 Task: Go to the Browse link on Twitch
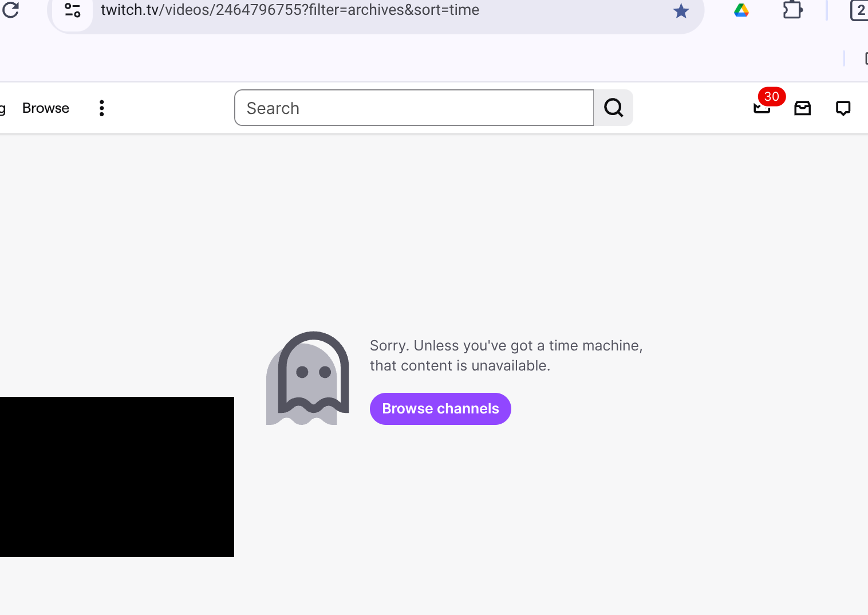[46, 108]
